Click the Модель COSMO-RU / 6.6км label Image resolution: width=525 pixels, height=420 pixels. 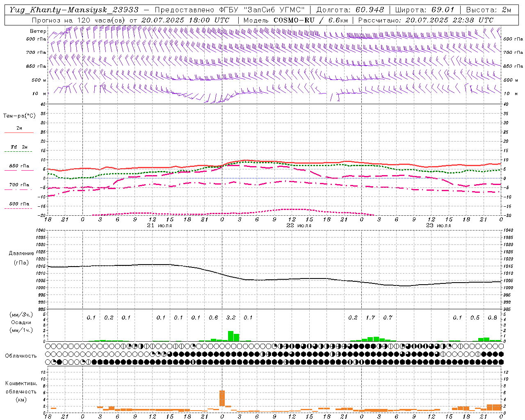coord(296,20)
